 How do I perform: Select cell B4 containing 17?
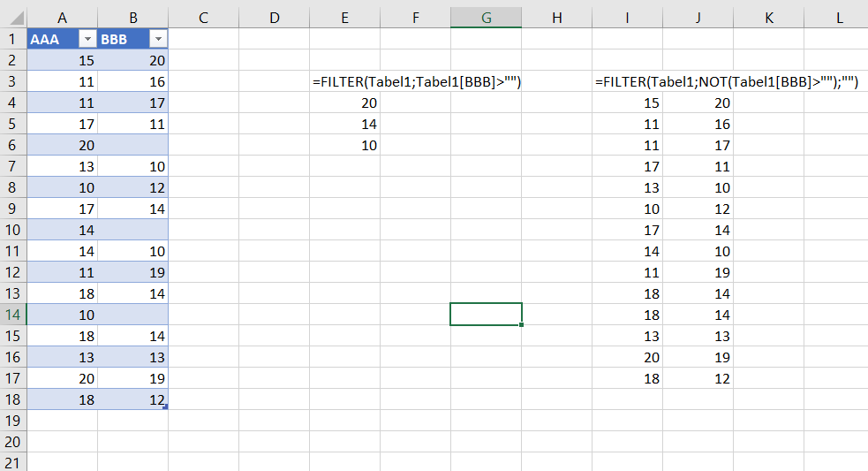[x=132, y=103]
